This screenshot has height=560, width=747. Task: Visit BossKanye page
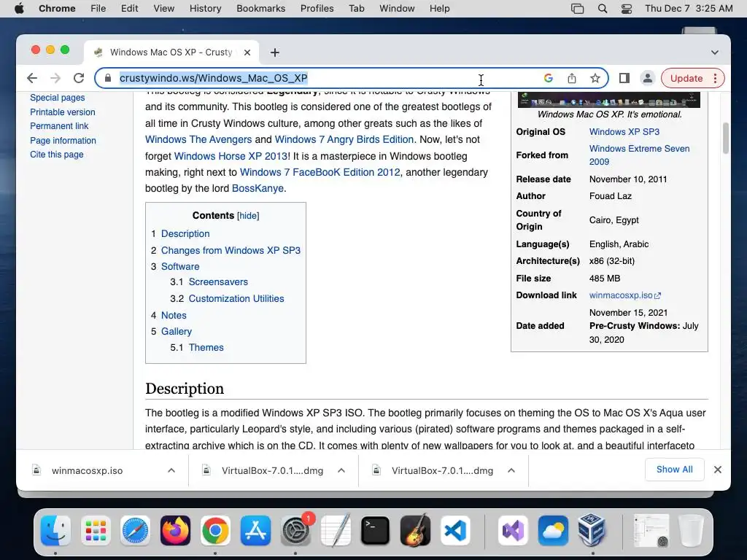258,189
